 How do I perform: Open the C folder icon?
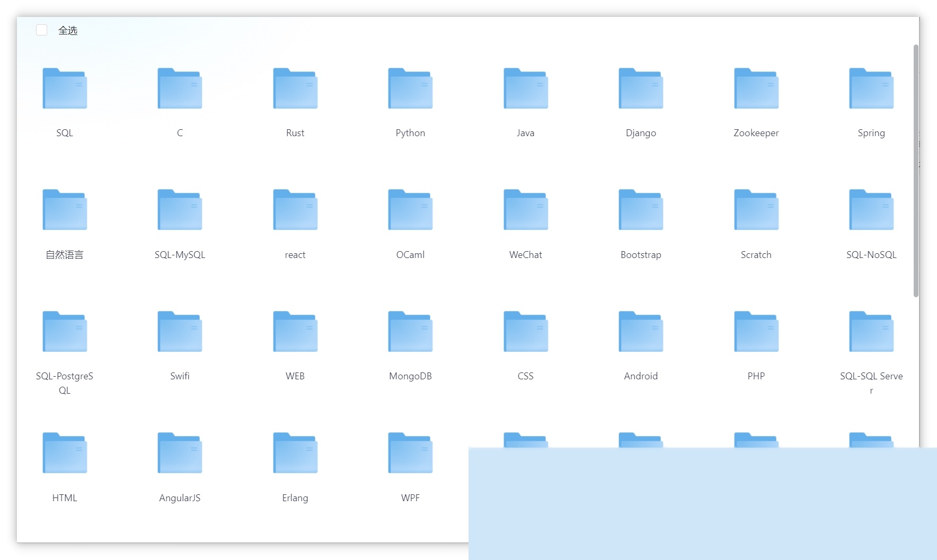tap(180, 88)
